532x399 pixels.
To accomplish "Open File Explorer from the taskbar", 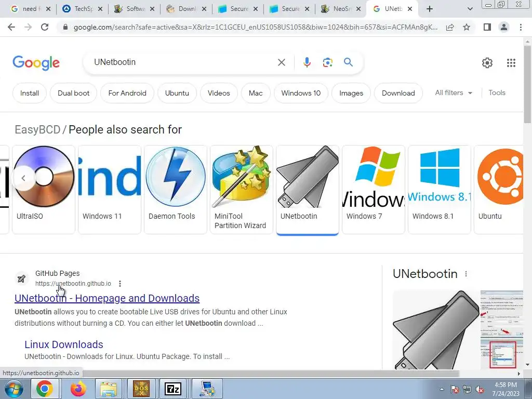I will click(109, 389).
